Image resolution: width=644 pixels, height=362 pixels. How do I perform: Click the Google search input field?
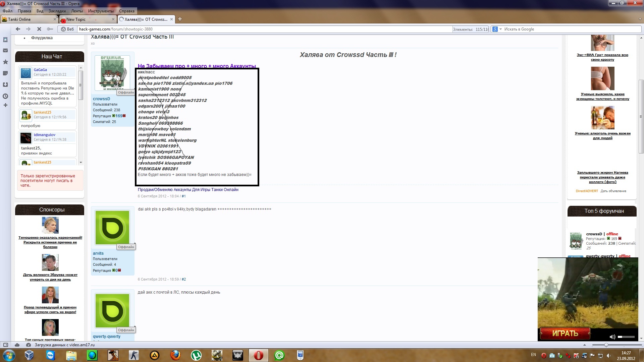point(572,29)
